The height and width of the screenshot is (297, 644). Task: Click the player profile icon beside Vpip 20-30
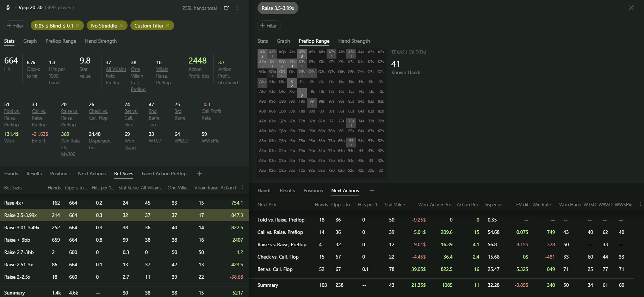tap(8, 7)
